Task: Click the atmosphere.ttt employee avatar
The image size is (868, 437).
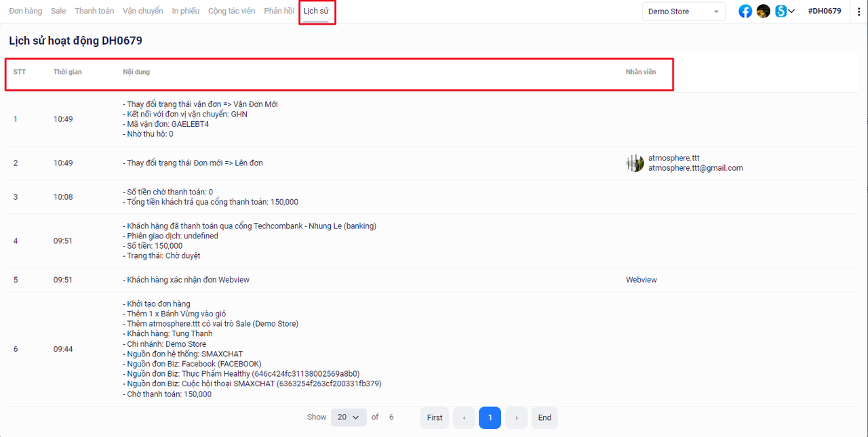Action: pos(635,163)
